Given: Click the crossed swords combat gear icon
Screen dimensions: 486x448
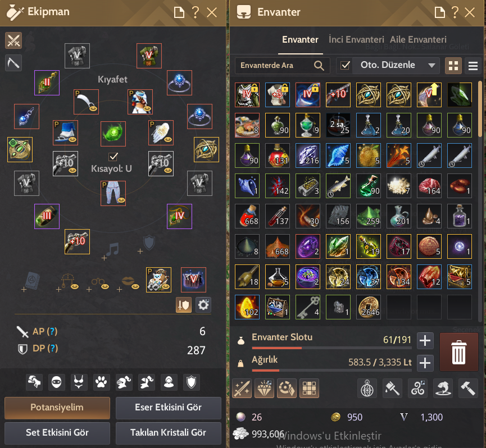Looking at the screenshot, I should tap(13, 40).
